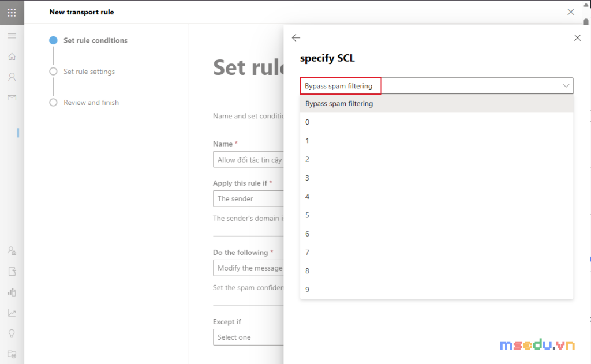591x364 pixels.
Task: Choose SCL value 6
Action: (x=436, y=234)
